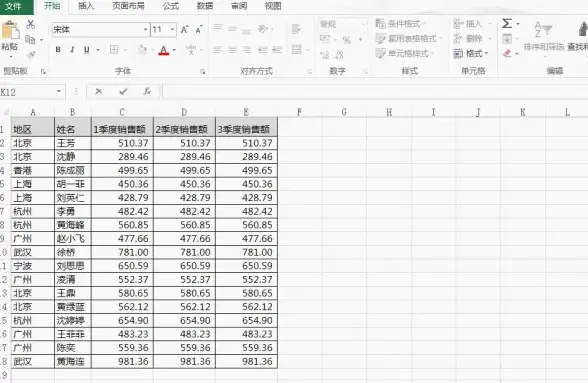Image resolution: width=588 pixels, height=383 pixels.
Task: Open 单元格样式 cell styles menu
Action: pyautogui.click(x=405, y=54)
